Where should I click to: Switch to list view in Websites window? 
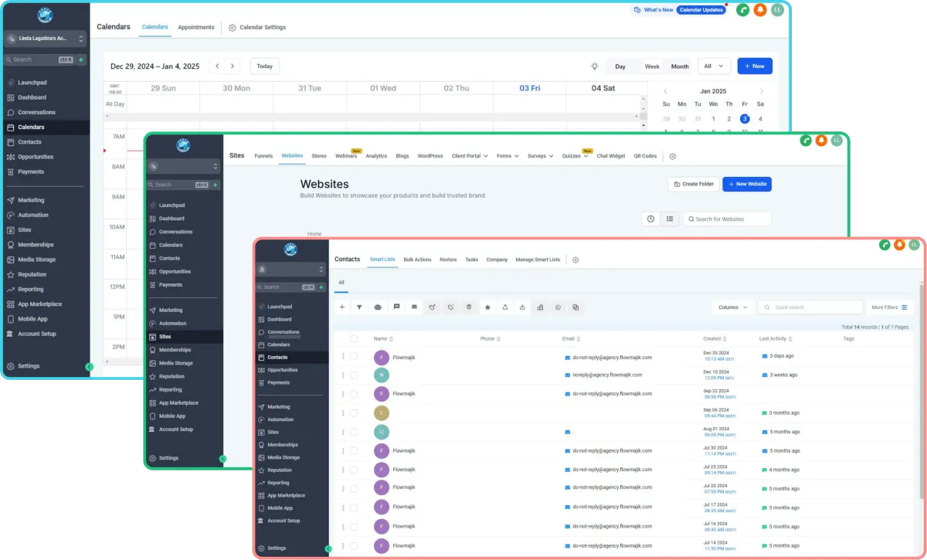point(670,219)
